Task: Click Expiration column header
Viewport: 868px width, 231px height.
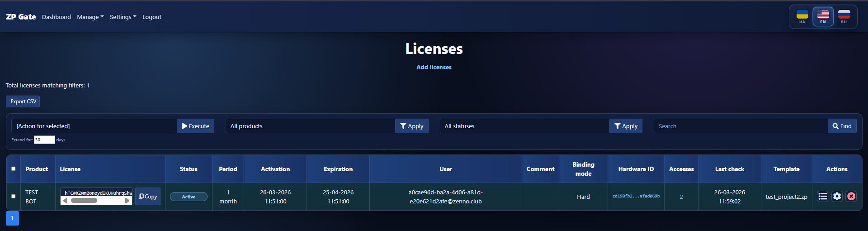Action: point(338,169)
